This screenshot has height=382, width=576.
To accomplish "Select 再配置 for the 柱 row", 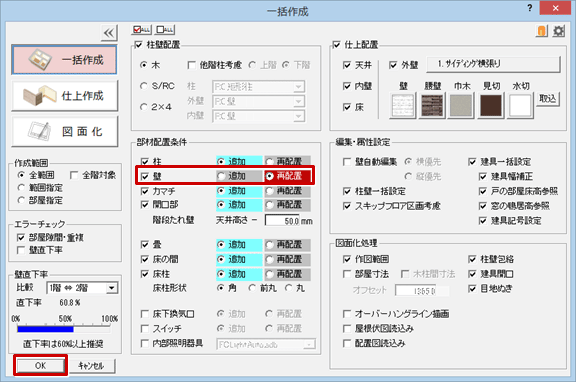I will pyautogui.click(x=270, y=162).
